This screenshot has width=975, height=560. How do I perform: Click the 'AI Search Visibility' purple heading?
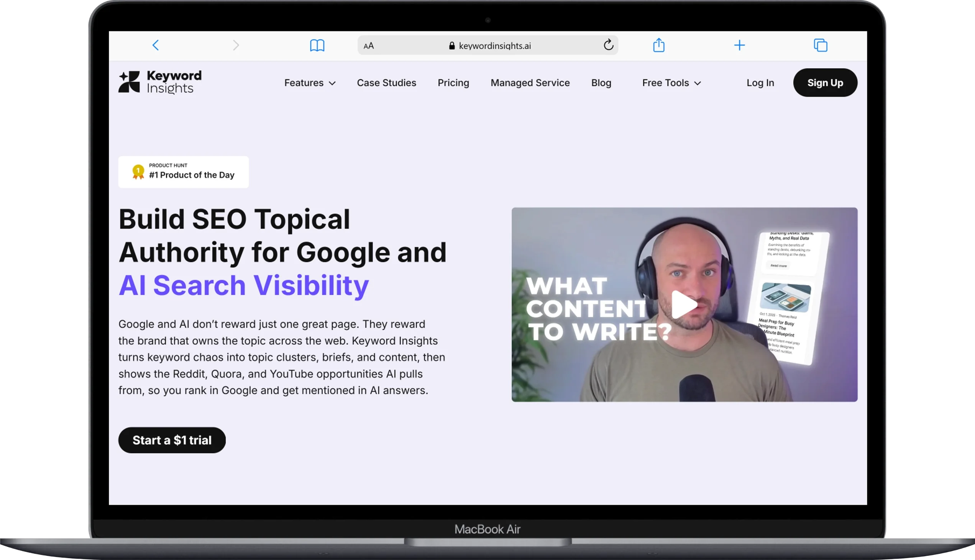[243, 285]
